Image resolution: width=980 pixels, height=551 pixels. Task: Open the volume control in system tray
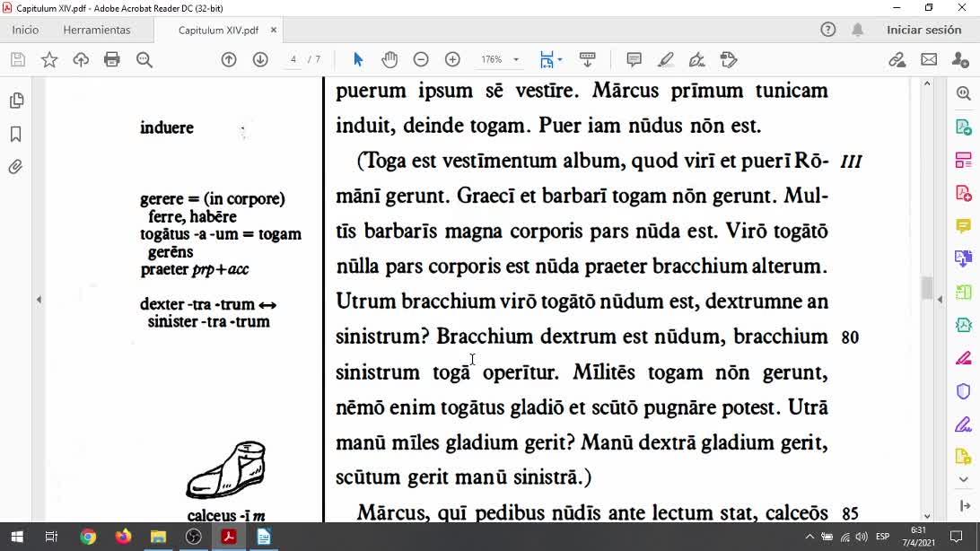pos(862,537)
